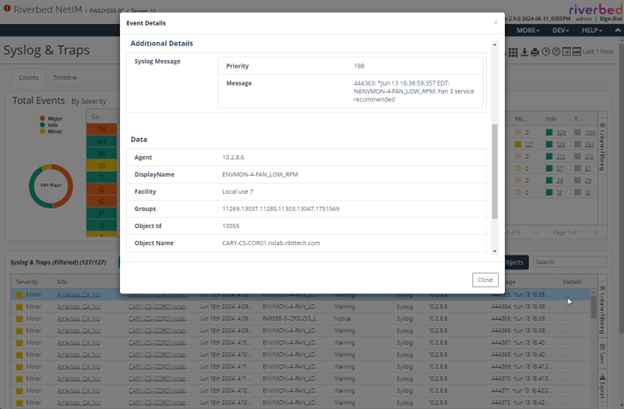Click the printer icon
624x409 pixels.
[536, 52]
